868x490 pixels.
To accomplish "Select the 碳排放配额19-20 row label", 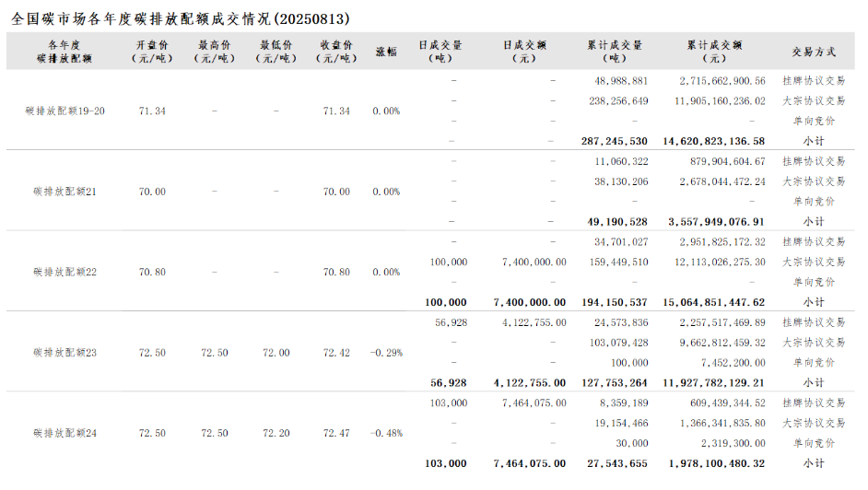I will pyautogui.click(x=65, y=111).
